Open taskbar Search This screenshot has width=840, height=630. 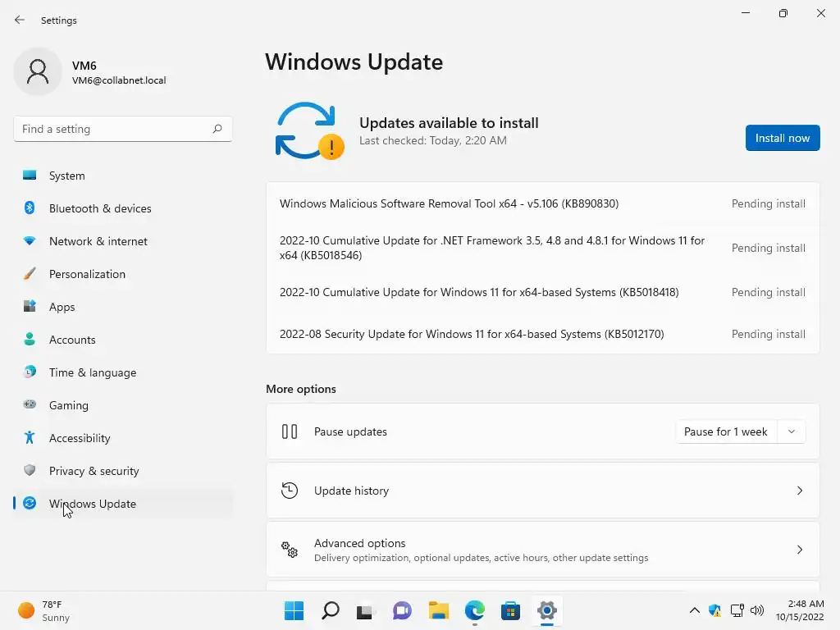click(x=330, y=610)
